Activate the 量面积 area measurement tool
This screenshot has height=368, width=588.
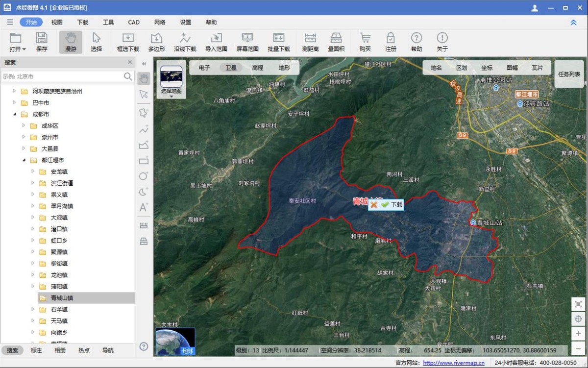pyautogui.click(x=336, y=42)
